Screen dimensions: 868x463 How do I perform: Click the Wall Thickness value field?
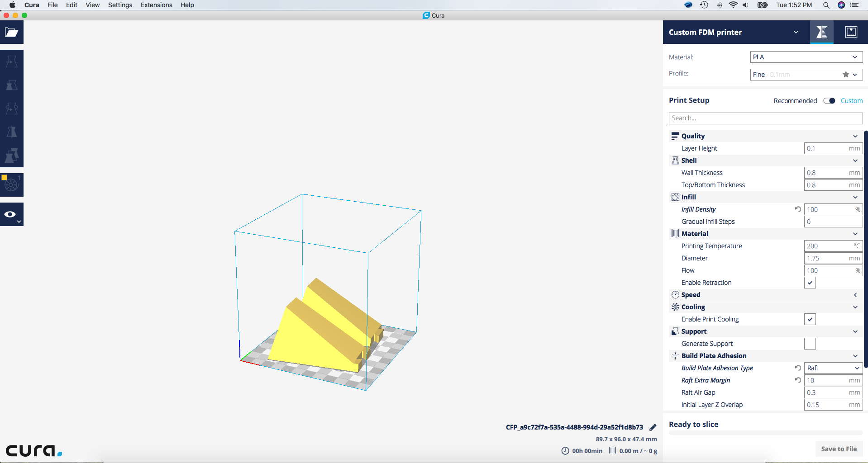[833, 173]
